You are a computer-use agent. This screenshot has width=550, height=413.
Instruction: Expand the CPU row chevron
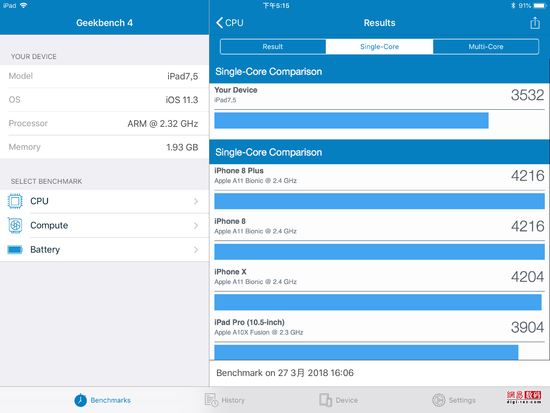(x=196, y=201)
